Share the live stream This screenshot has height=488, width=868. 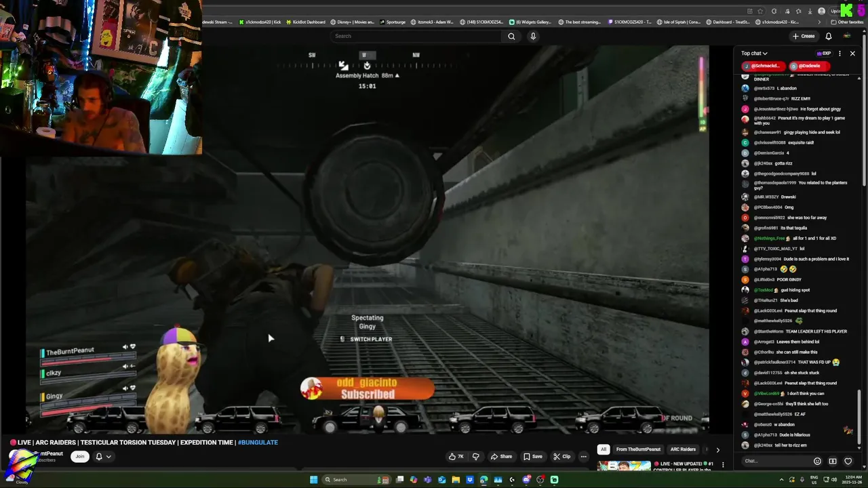coord(501,456)
